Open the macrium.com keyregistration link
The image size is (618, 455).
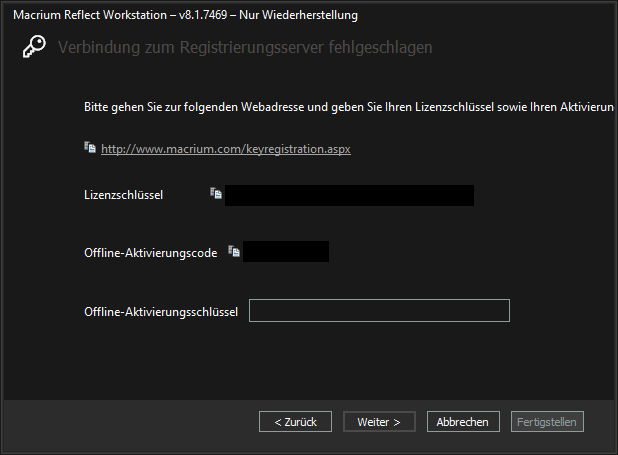coord(226,149)
